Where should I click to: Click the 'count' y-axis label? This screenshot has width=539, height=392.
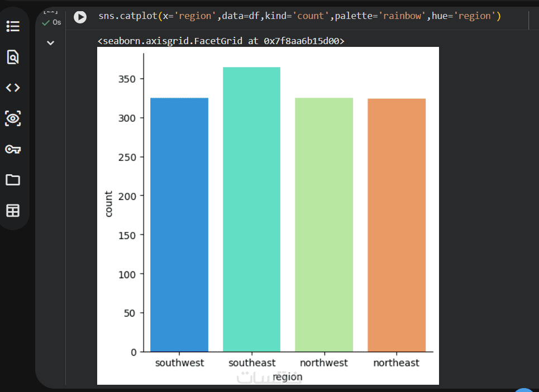click(x=109, y=204)
